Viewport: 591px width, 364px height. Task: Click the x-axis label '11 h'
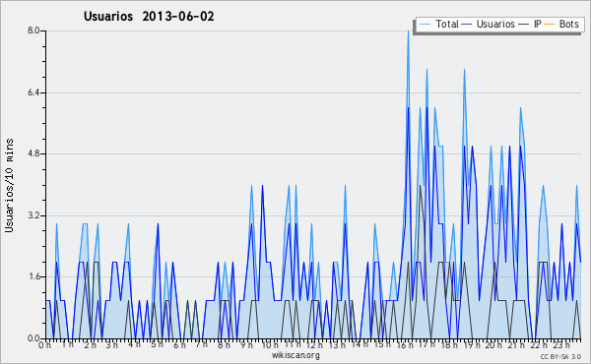click(293, 344)
